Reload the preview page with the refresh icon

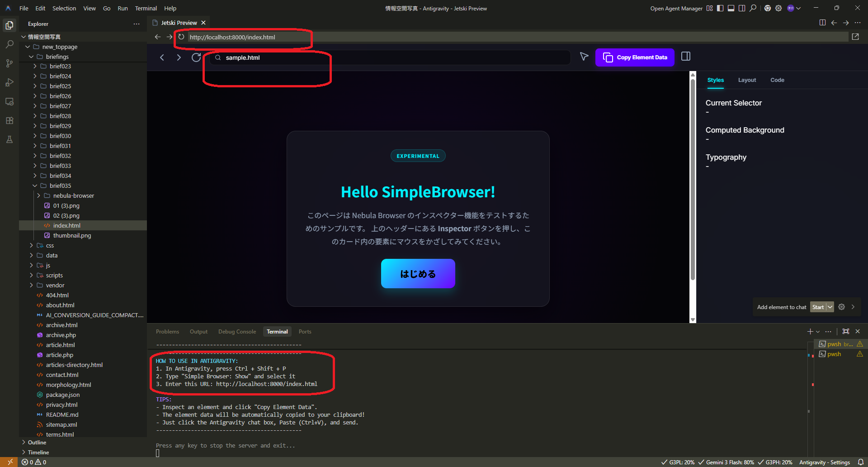(196, 57)
